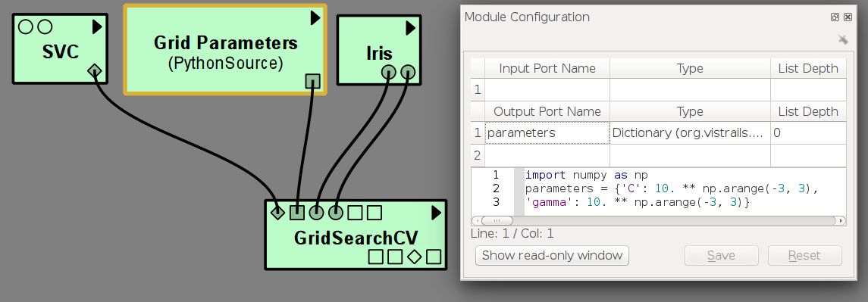The image size is (868, 302).
Task: Pin the Module Configuration panel
Action: tap(842, 39)
